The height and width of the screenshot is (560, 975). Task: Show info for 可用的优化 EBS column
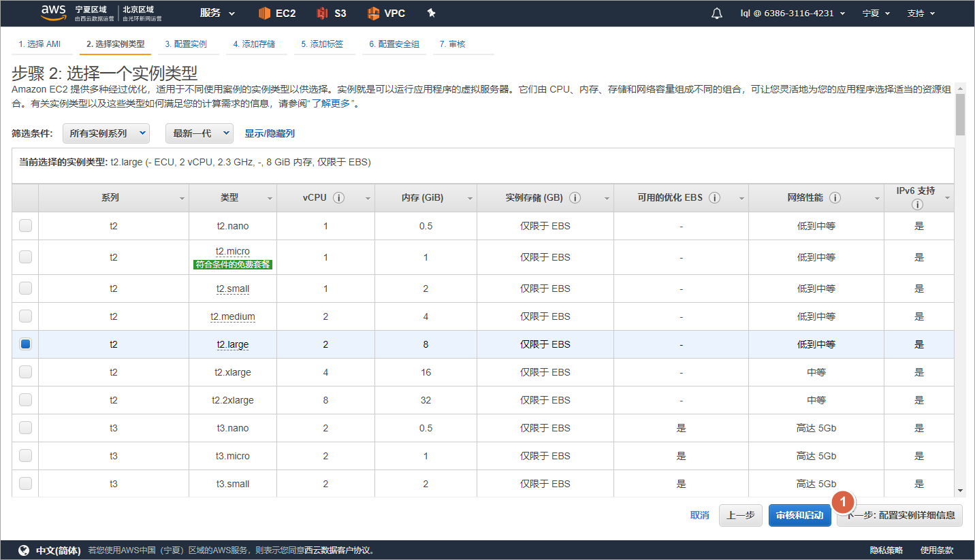coord(714,198)
